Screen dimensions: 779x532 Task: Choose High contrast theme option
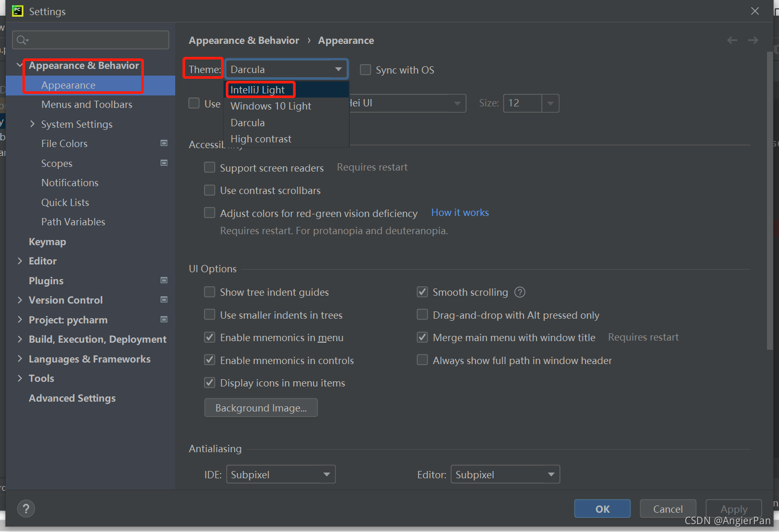[286, 139]
